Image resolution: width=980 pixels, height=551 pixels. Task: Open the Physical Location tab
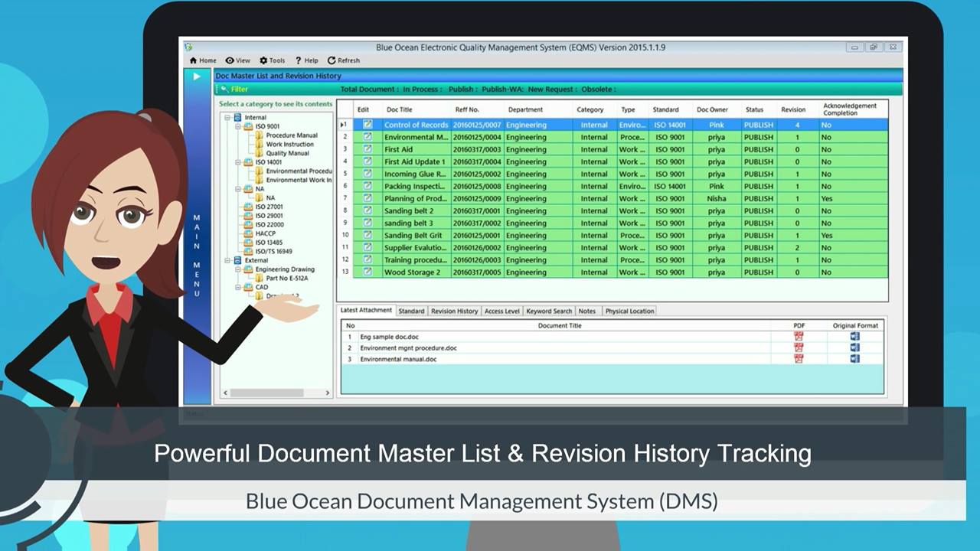pyautogui.click(x=630, y=311)
